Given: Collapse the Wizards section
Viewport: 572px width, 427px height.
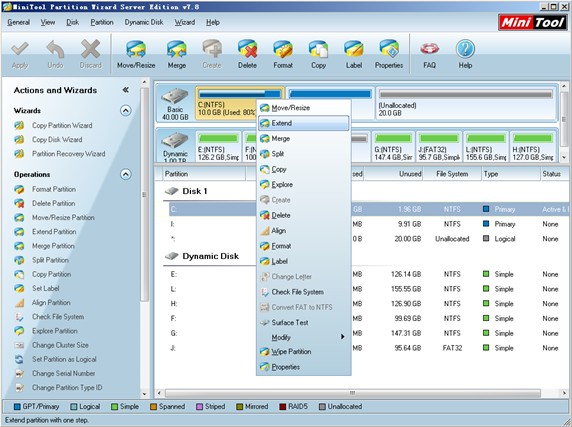Looking at the screenshot, I should (x=126, y=110).
